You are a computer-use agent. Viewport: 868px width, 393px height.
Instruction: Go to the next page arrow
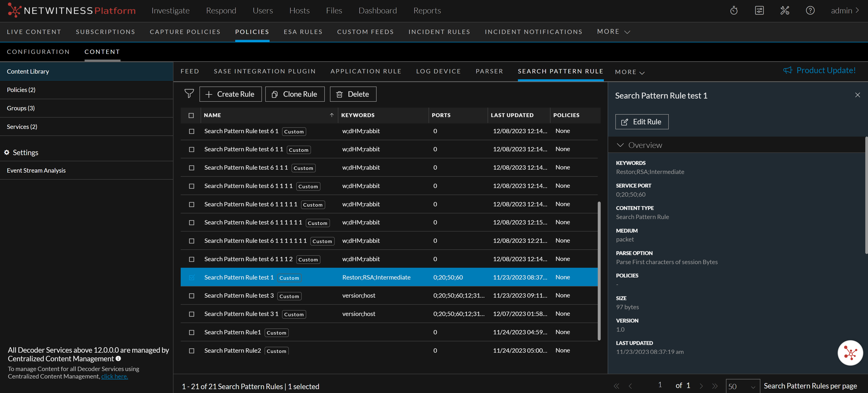pyautogui.click(x=701, y=386)
